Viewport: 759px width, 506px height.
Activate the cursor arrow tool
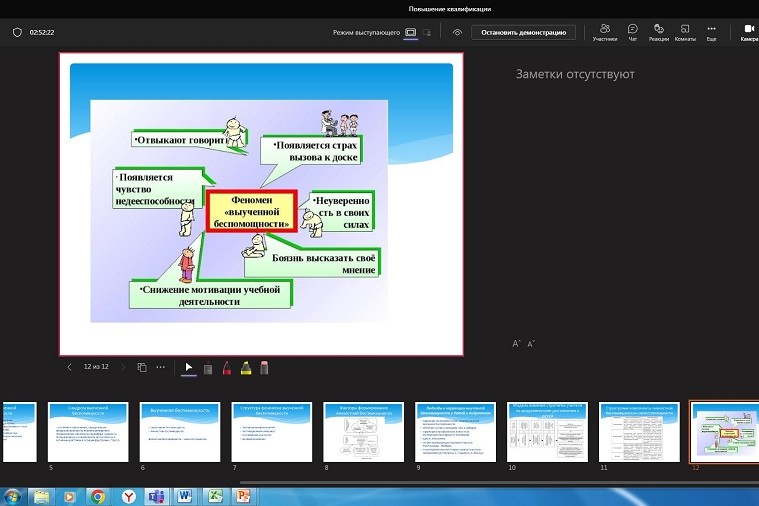(x=189, y=367)
